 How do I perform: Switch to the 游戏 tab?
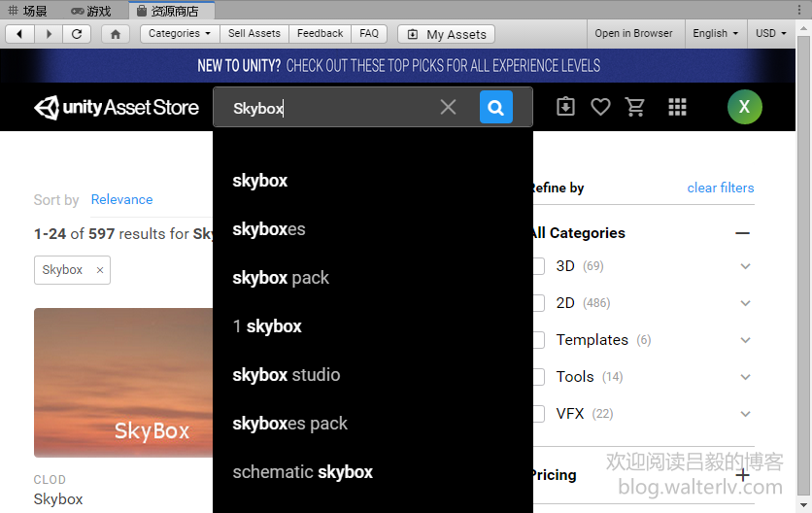[x=91, y=11]
